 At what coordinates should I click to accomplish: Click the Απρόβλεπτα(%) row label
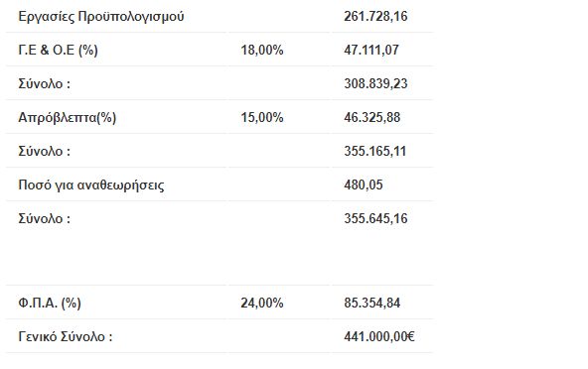coord(68,118)
